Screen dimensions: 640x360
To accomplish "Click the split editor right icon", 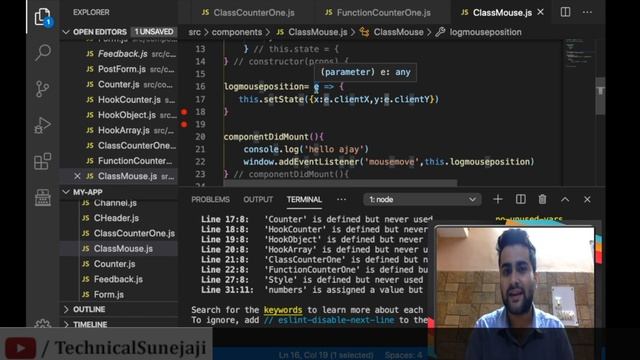I will tap(565, 12).
